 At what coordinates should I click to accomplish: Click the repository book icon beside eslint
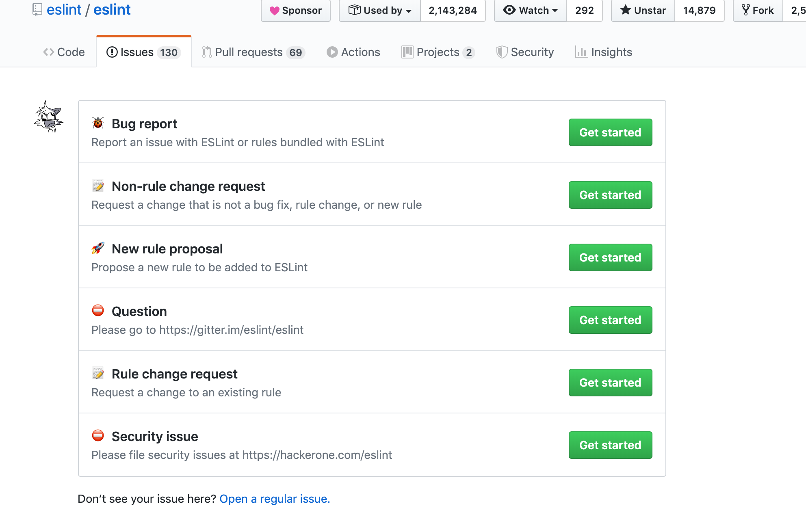[x=37, y=9]
